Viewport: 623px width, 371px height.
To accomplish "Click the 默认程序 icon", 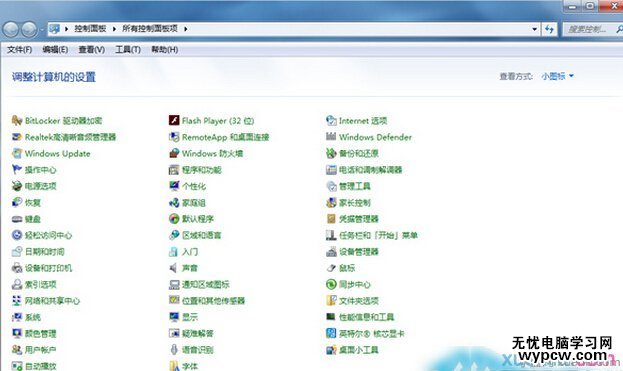I will pyautogui.click(x=174, y=219).
